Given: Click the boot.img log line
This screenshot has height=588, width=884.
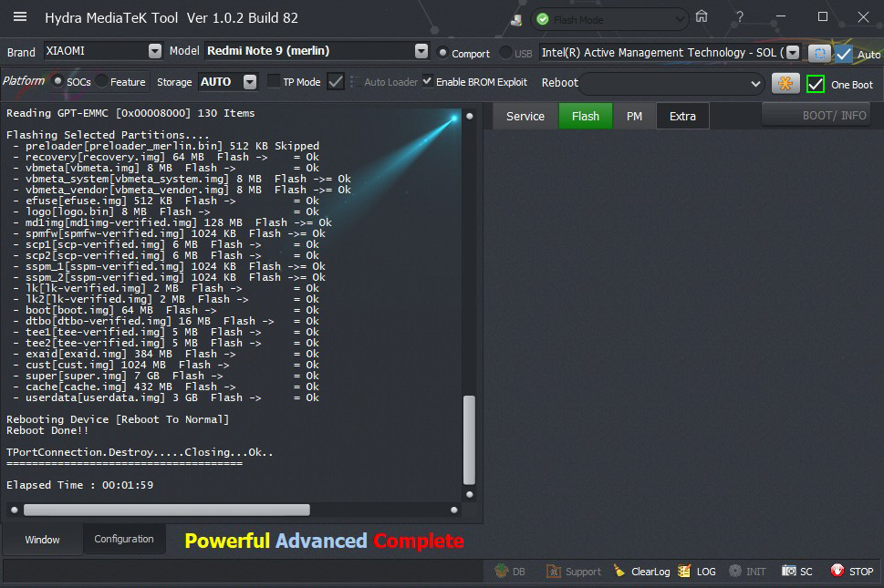Looking at the screenshot, I should point(166,310).
